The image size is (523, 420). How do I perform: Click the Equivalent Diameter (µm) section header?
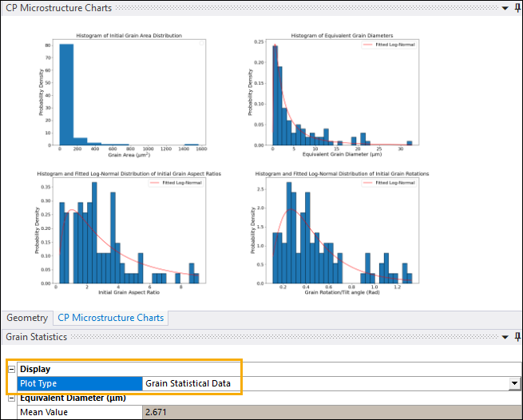(x=73, y=398)
